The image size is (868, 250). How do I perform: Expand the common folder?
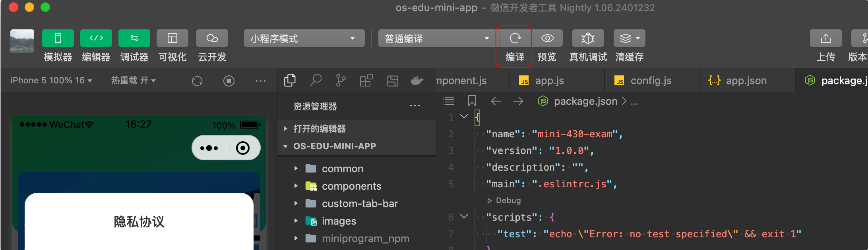[x=356, y=169]
